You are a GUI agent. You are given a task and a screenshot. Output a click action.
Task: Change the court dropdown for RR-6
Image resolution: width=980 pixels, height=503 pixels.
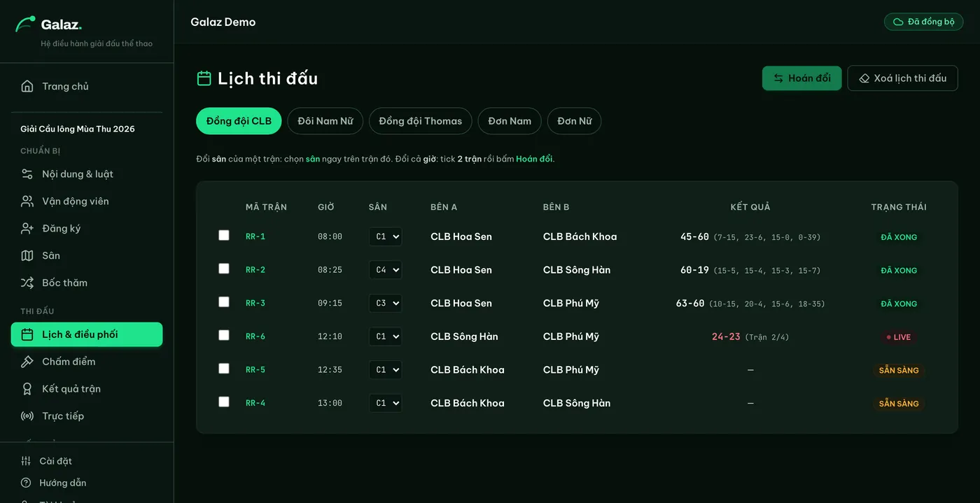coord(386,336)
